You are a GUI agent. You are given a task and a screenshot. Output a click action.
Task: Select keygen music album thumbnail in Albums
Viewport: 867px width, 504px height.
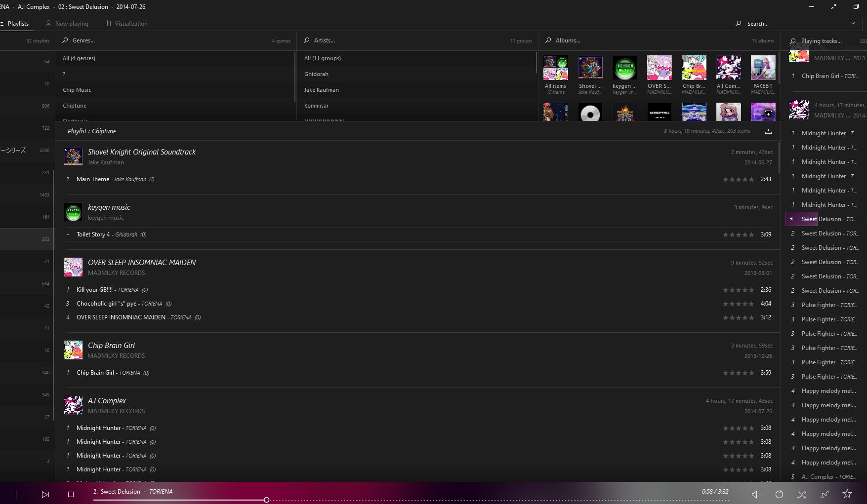624,68
